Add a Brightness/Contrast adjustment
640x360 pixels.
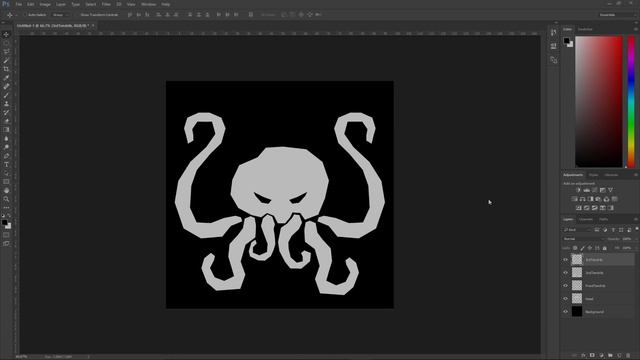[x=578, y=190]
